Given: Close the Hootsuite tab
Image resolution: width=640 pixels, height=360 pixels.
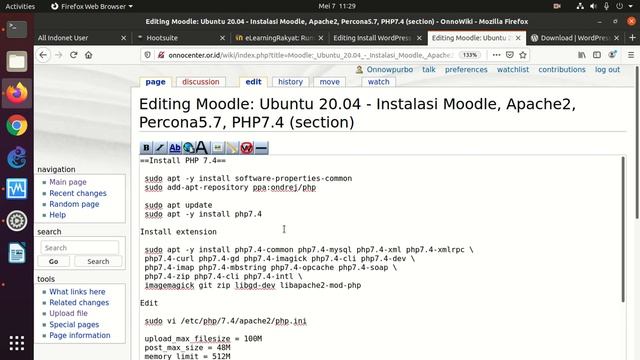Looking at the screenshot, I should click(222, 38).
